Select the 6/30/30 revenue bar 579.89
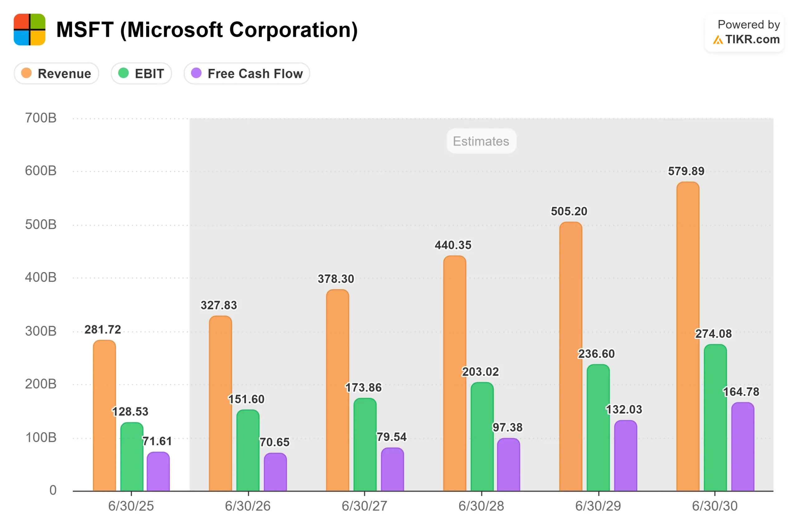This screenshot has width=798, height=532. tap(688, 336)
